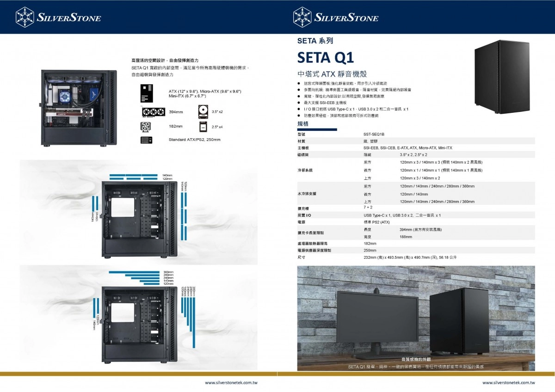Click the model value "SST-SEQ1B"
This screenshot has width=555, height=392.
coord(374,134)
